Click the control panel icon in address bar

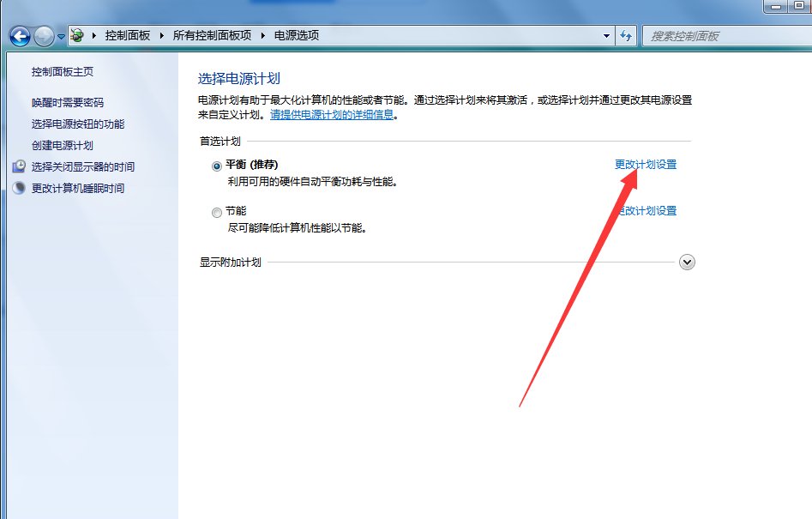75,35
